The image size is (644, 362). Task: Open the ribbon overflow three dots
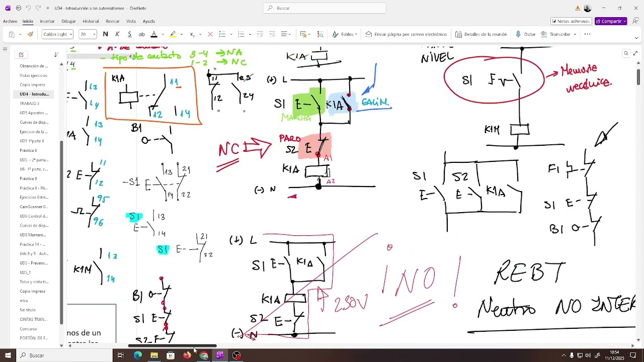(x=587, y=34)
